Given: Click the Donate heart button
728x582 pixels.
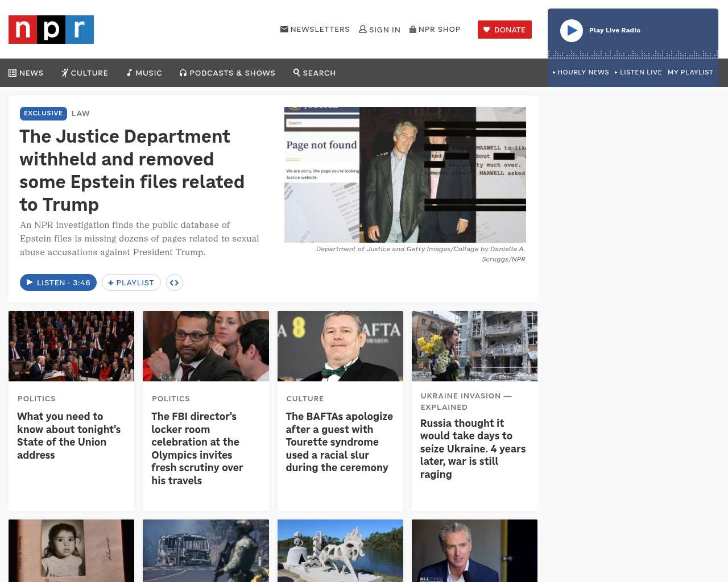Looking at the screenshot, I should tap(504, 30).
